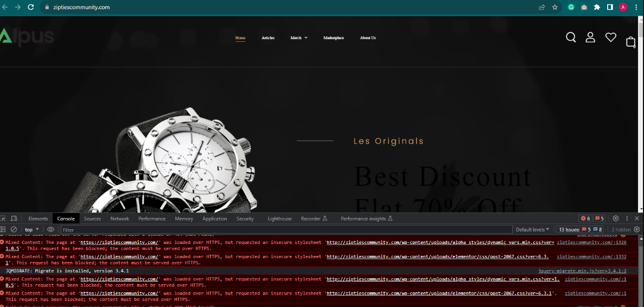Go back with the browser back arrow

click(5, 7)
